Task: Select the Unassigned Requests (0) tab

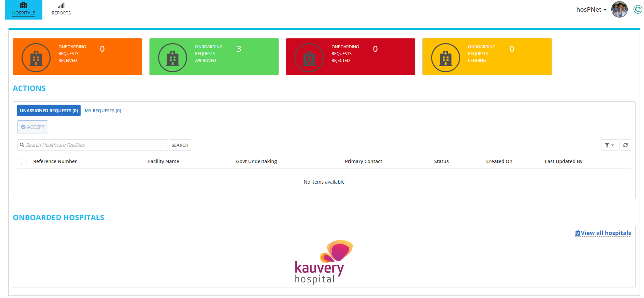Action: pos(49,110)
